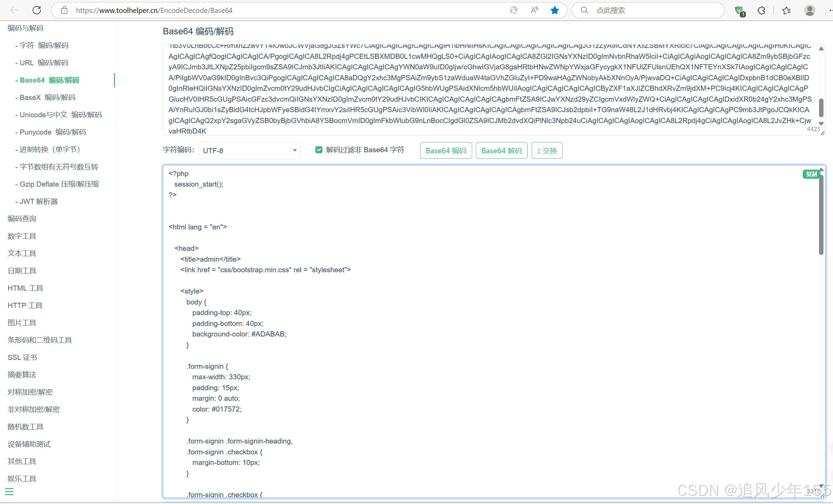Click the green shield extension icon

(x=739, y=11)
